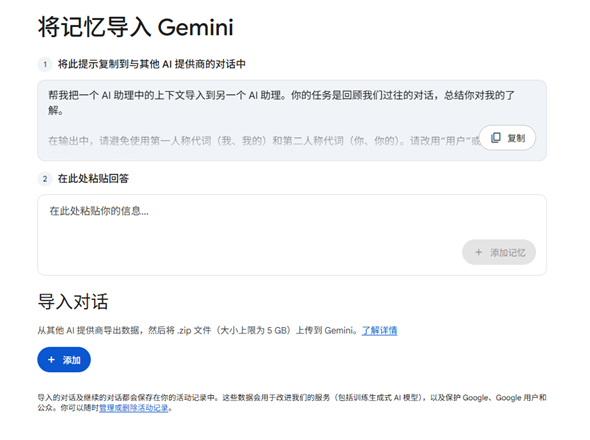Click the blue 添加 button
Viewport: 590px width, 440px height.
click(x=64, y=360)
